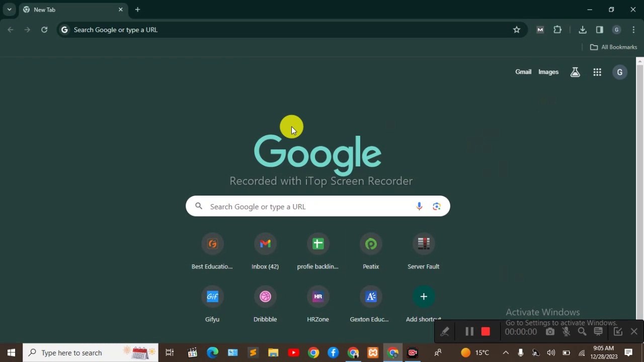Close the recorder toolbar
644x362 pixels.
point(634,331)
